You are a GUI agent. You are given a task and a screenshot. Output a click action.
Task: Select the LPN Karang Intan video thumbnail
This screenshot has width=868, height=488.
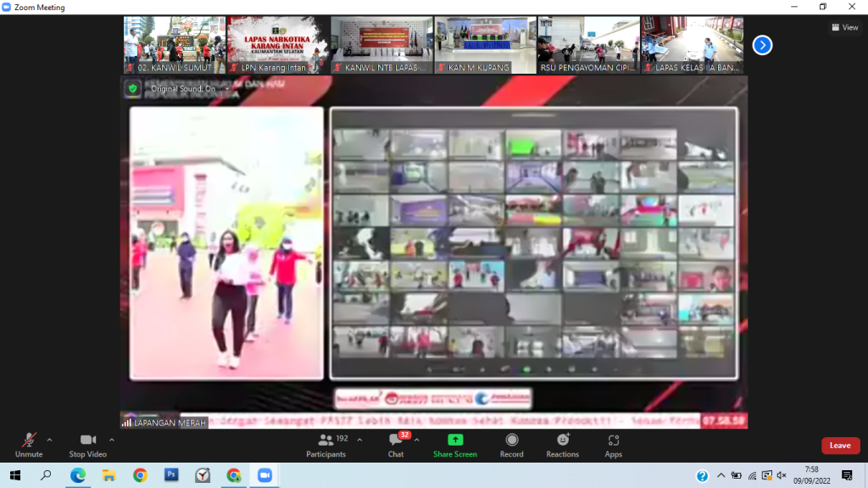[x=278, y=44]
